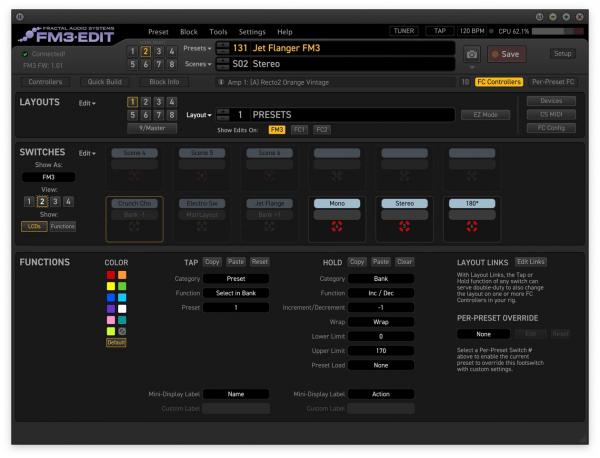Click the red ring on 180° switch
This screenshot has width=600, height=458.
[x=472, y=227]
